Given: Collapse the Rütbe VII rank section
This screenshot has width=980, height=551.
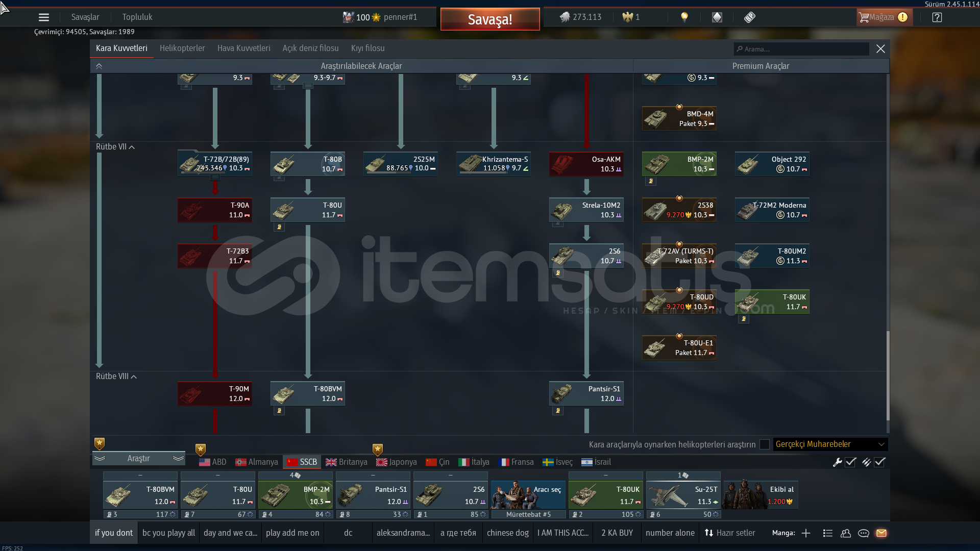Looking at the screenshot, I should tap(115, 147).
